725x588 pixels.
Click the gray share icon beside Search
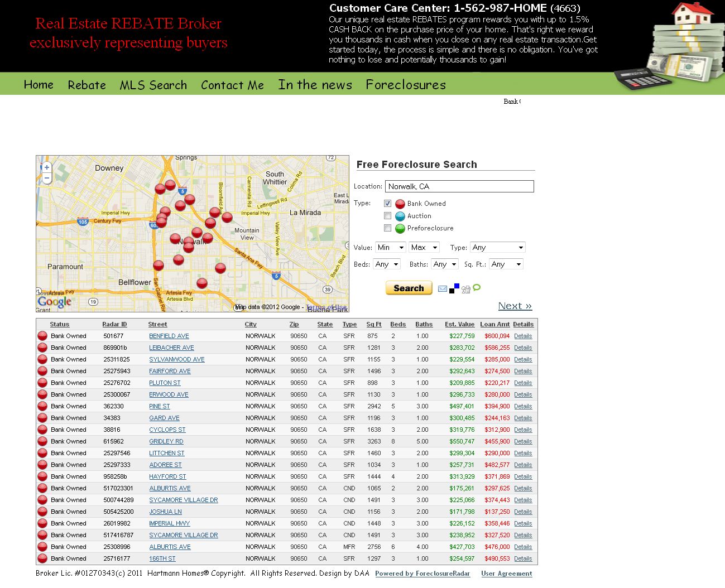pos(465,289)
